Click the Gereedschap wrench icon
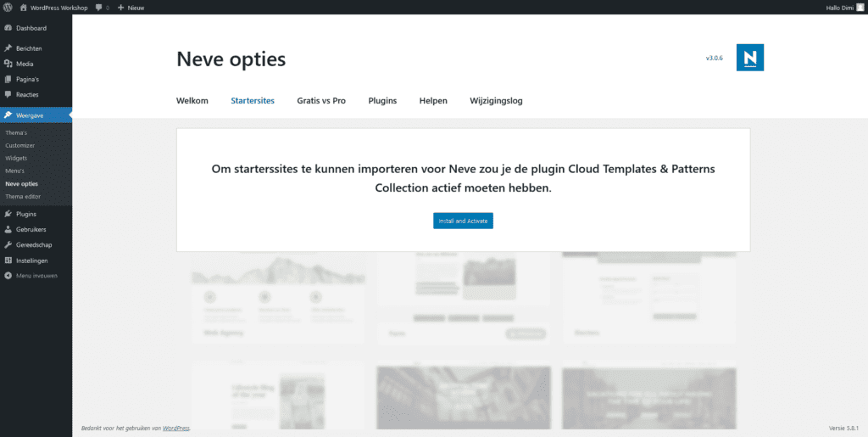 click(8, 245)
